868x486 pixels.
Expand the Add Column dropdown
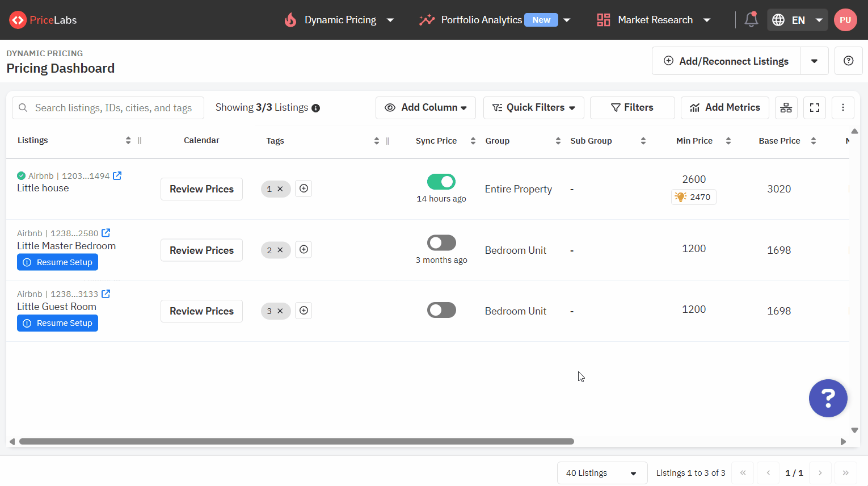coord(425,107)
